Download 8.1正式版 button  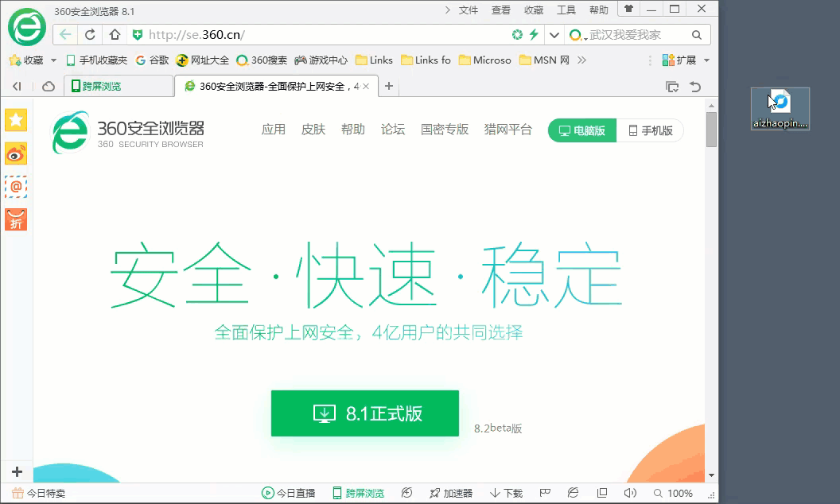365,413
